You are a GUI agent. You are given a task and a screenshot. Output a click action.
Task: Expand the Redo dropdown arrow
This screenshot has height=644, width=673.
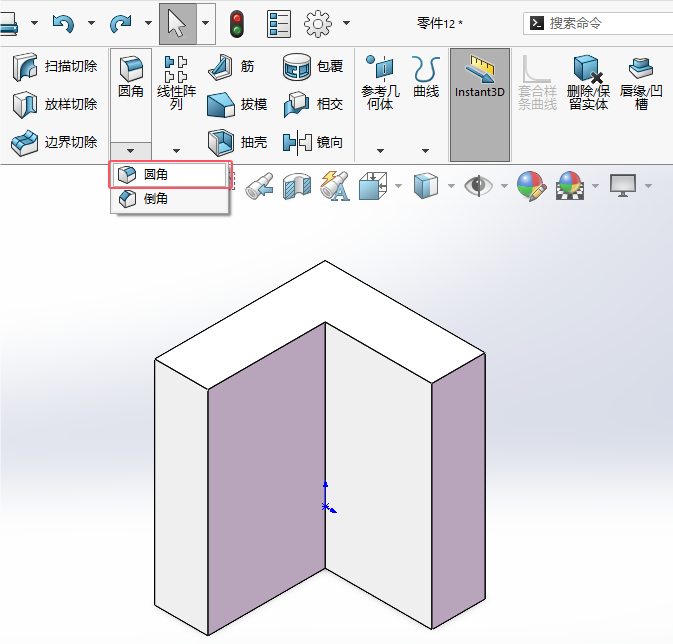[148, 23]
